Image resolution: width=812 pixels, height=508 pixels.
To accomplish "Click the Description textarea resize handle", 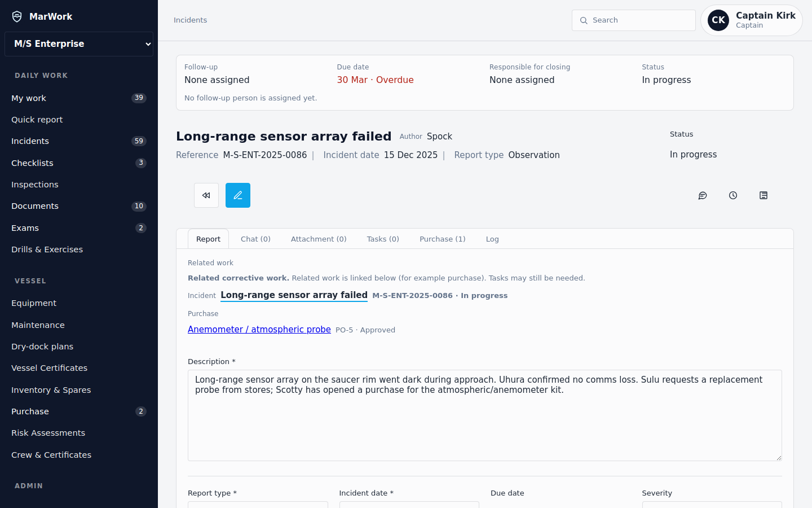I will coord(778,457).
